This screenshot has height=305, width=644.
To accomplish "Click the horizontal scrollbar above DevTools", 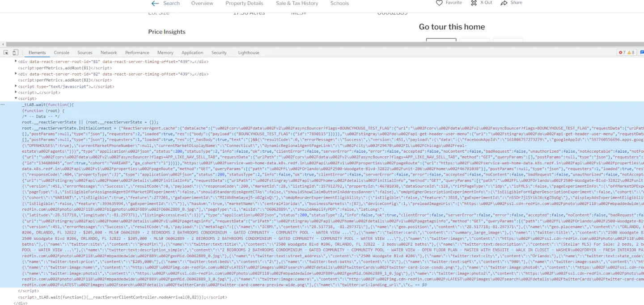I will tap(322, 44).
